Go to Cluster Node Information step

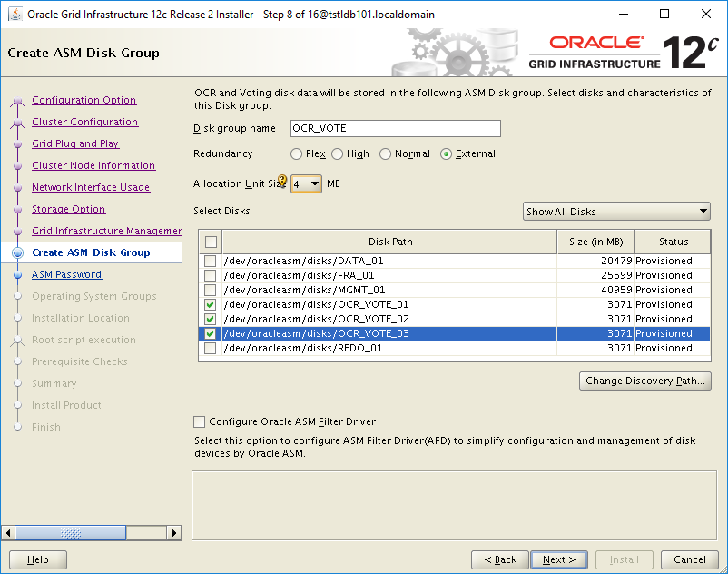click(93, 166)
